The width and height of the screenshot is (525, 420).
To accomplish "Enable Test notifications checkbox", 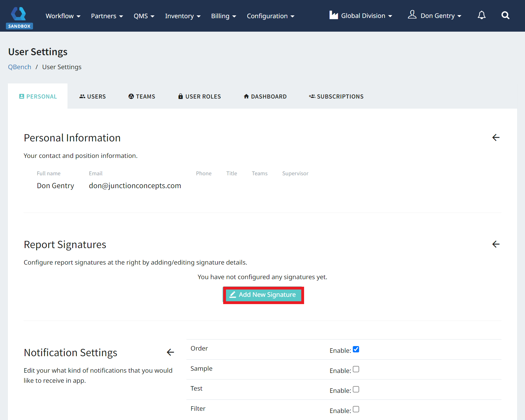I will (356, 389).
